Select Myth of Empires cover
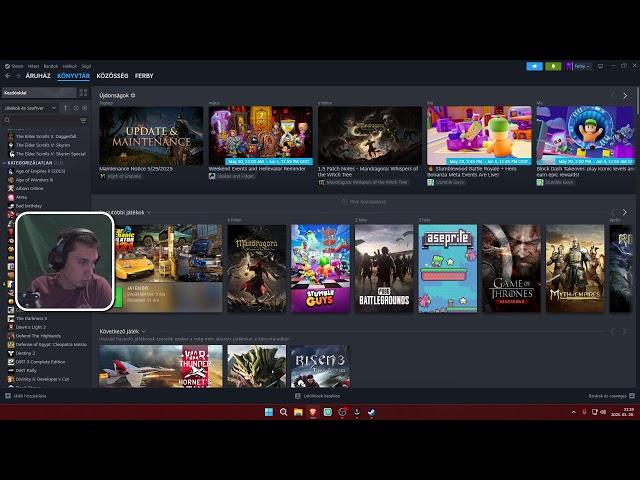This screenshot has width=640, height=480. 575,269
